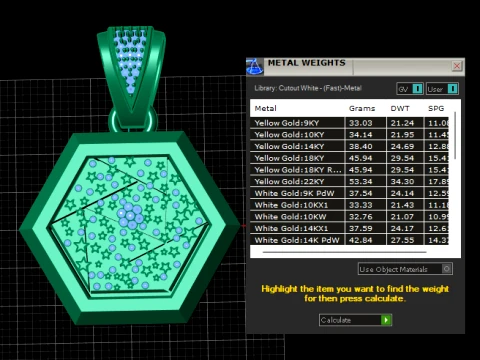Click the METAL WEIGHTS title bar

355,67
